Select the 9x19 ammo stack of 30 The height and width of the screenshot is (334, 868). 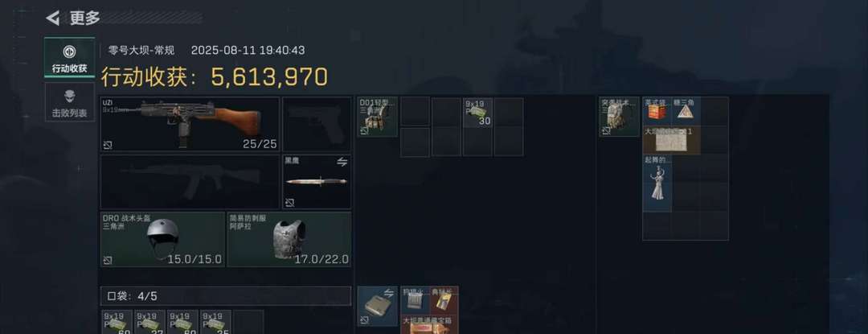(477, 113)
